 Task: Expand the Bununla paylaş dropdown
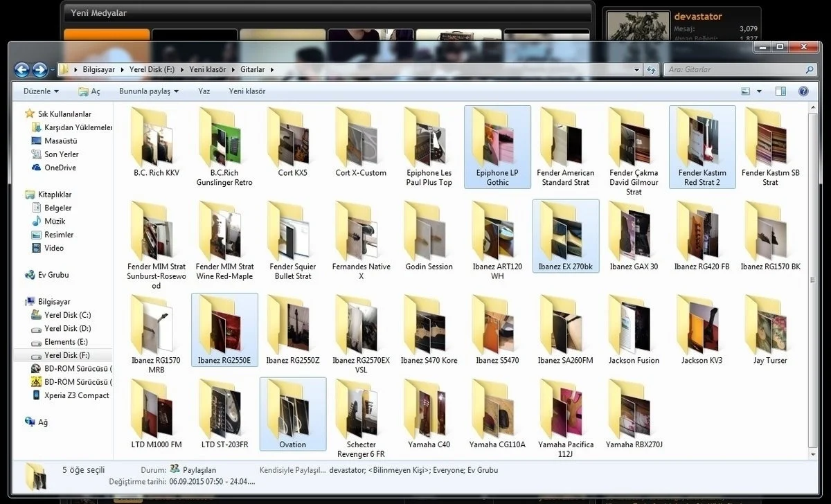click(149, 91)
